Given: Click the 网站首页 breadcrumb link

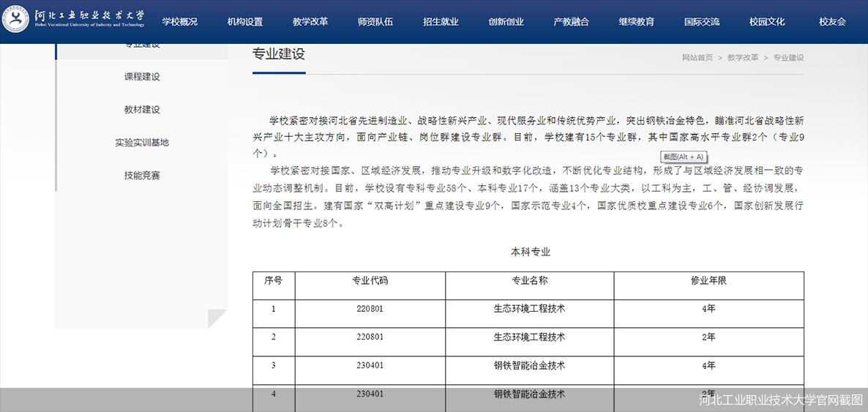Looking at the screenshot, I should (697, 58).
